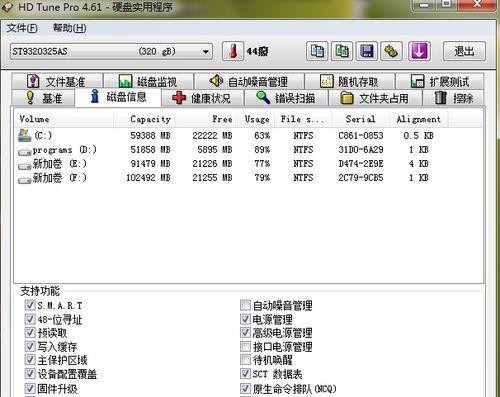The height and width of the screenshot is (397, 500).
Task: Toggle the S.M.A.R.T checkbox
Action: point(30,305)
